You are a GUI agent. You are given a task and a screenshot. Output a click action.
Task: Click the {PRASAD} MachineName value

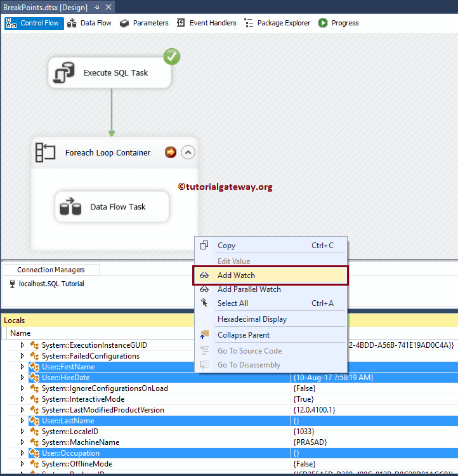tap(310, 442)
